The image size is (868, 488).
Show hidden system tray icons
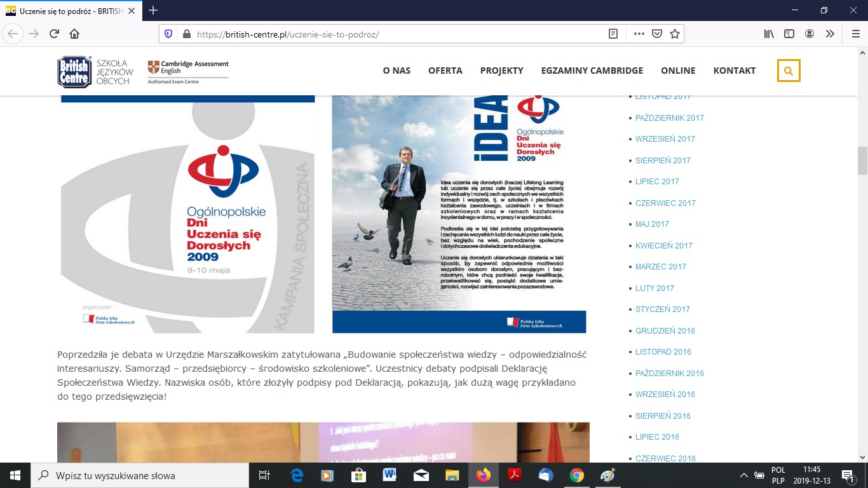744,475
